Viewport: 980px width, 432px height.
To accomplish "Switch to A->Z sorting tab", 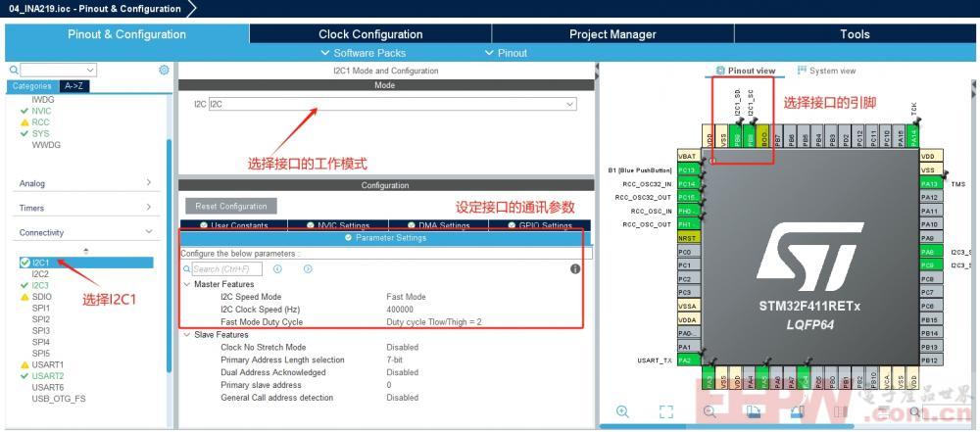I will (x=75, y=86).
